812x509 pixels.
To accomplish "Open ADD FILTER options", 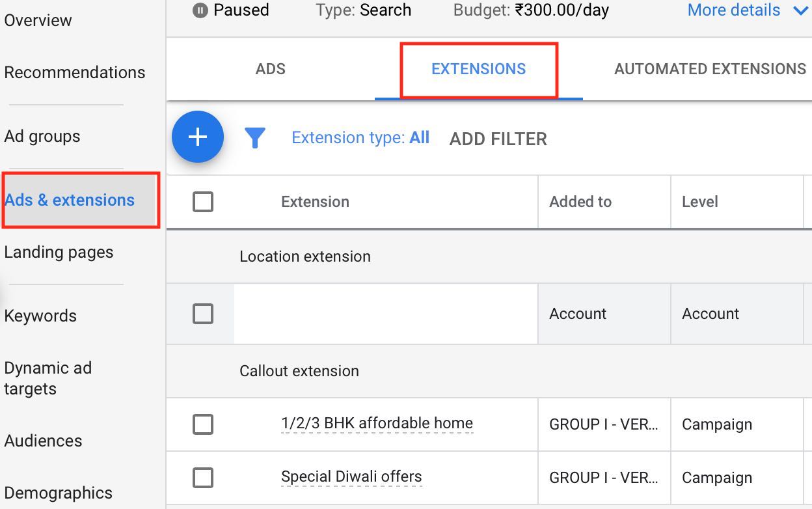I will [497, 139].
